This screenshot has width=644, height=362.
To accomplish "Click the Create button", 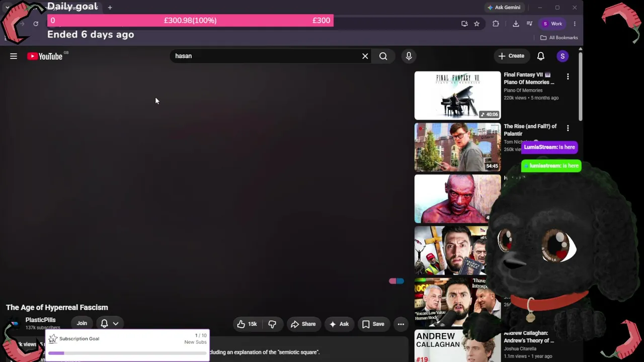I will point(511,56).
